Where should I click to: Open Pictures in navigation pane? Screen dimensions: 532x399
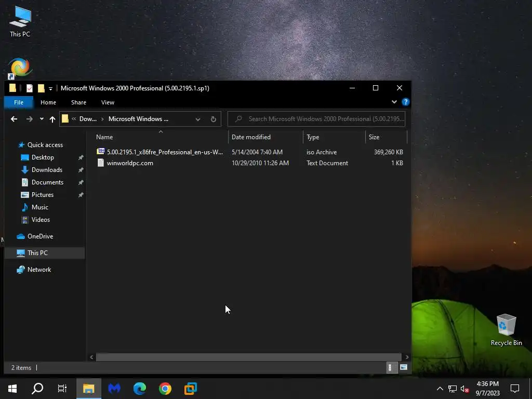43,195
